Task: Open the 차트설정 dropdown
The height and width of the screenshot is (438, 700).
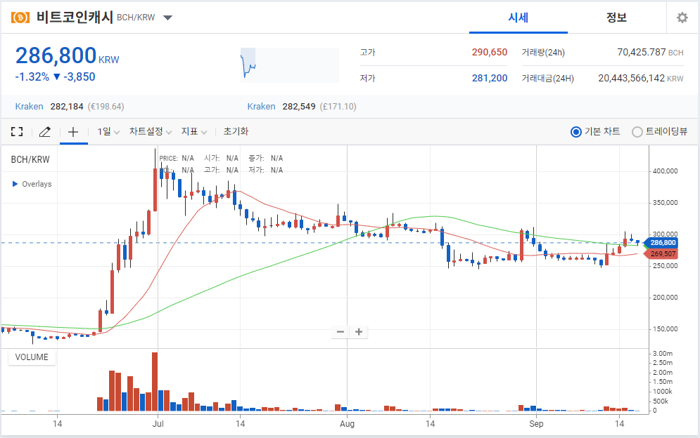Action: pos(150,131)
